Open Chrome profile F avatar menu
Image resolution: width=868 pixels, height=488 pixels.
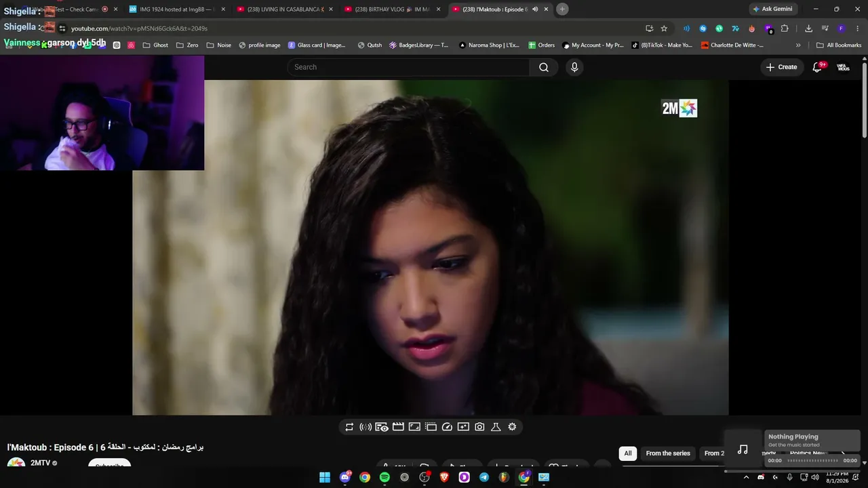pos(841,28)
